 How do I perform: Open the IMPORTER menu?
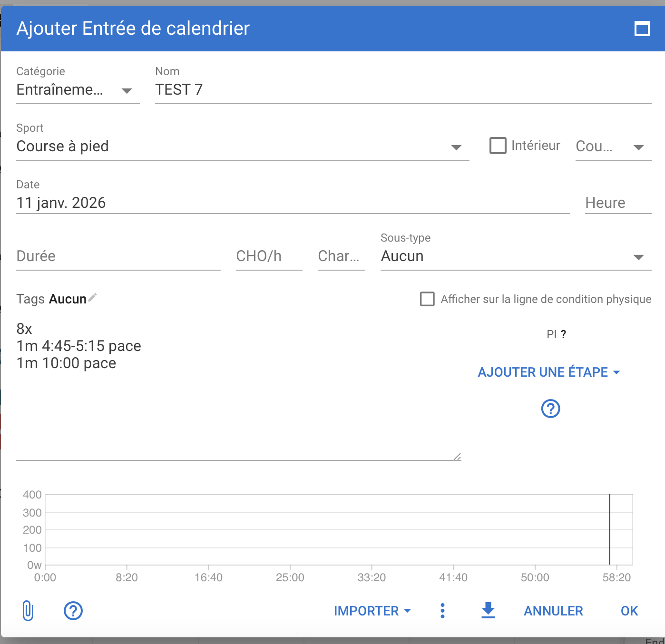(372, 611)
